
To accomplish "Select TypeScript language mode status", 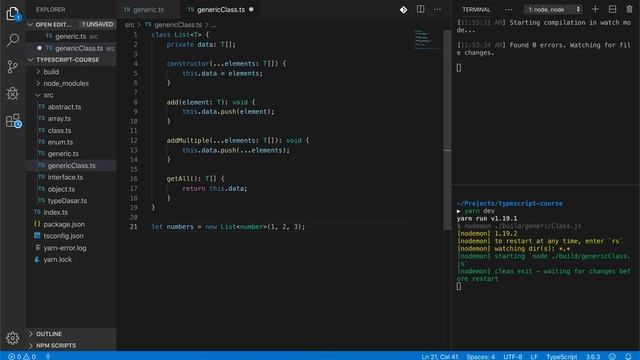I will (562, 356).
